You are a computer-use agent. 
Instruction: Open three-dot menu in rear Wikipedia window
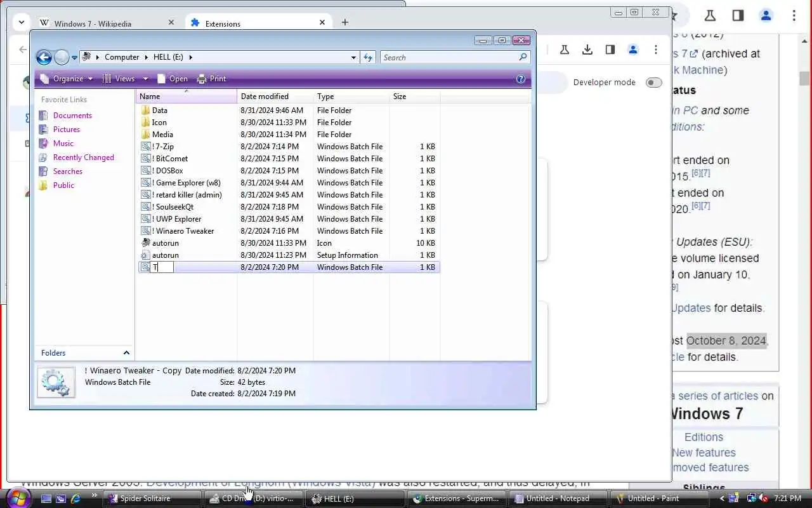[794, 15]
